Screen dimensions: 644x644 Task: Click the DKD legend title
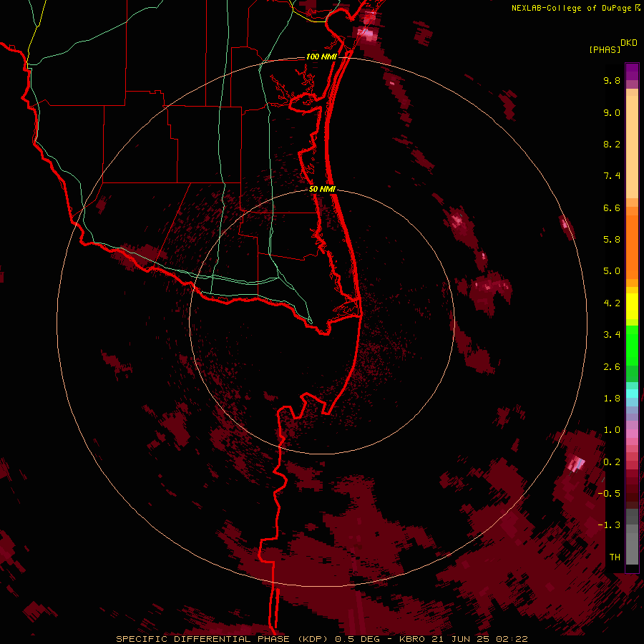(x=629, y=43)
